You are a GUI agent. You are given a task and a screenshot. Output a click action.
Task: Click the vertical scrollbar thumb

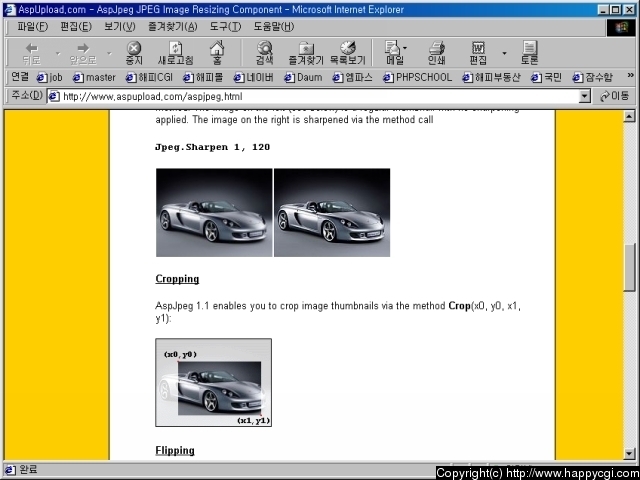tap(629, 267)
